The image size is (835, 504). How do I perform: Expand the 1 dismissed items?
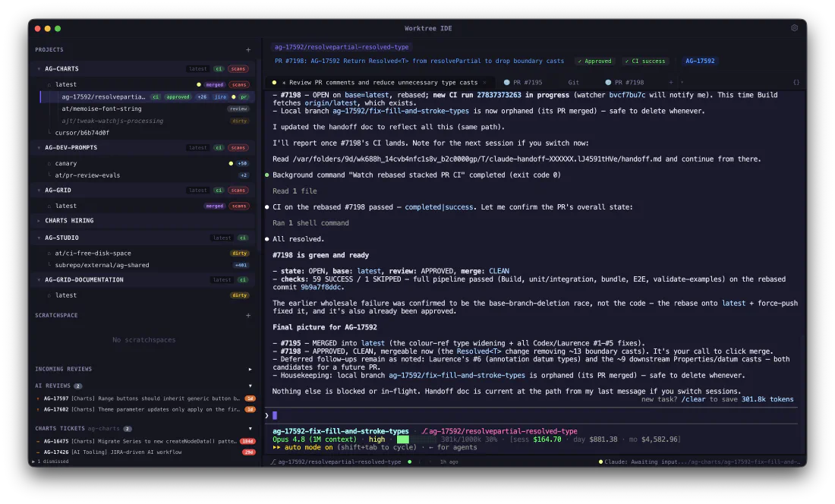(x=52, y=461)
